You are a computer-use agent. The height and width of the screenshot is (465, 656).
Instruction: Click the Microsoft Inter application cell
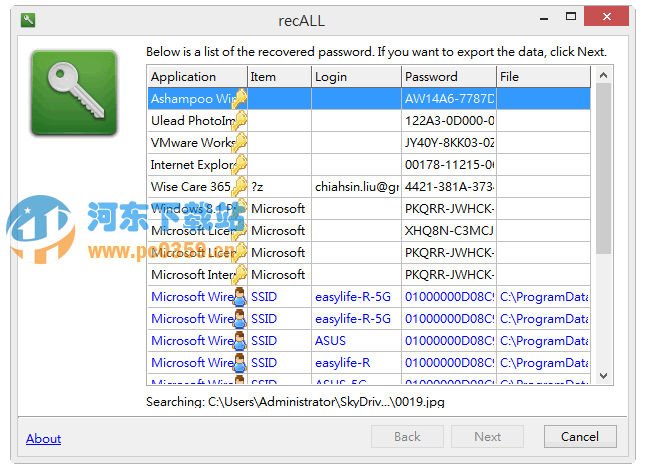click(197, 275)
